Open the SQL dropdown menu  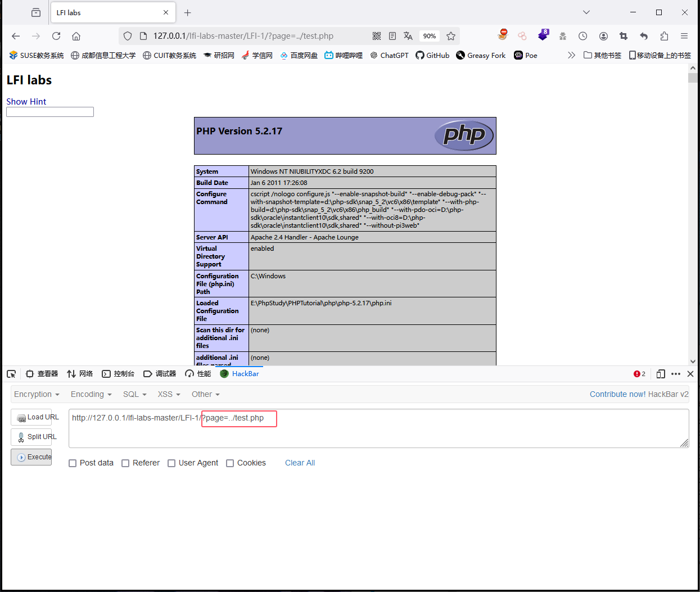point(134,394)
